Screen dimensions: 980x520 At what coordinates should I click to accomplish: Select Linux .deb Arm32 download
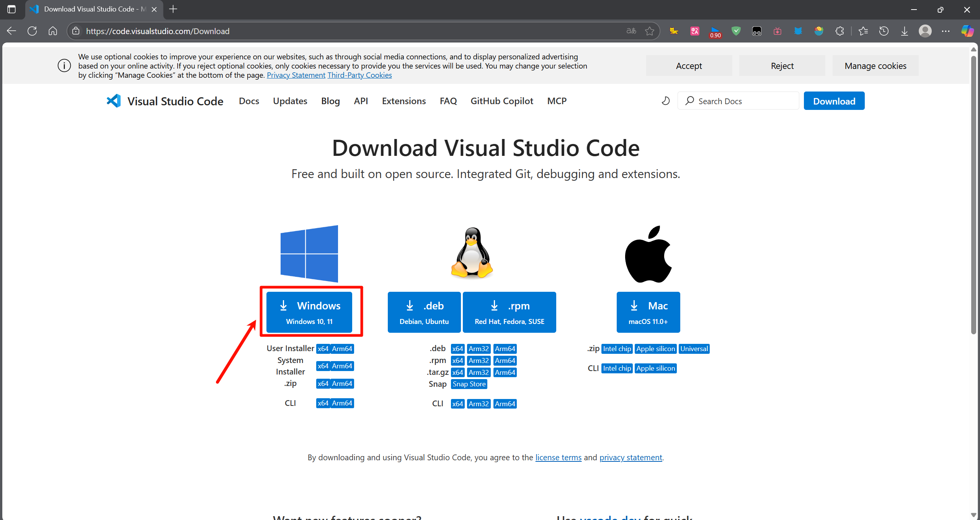click(x=479, y=349)
